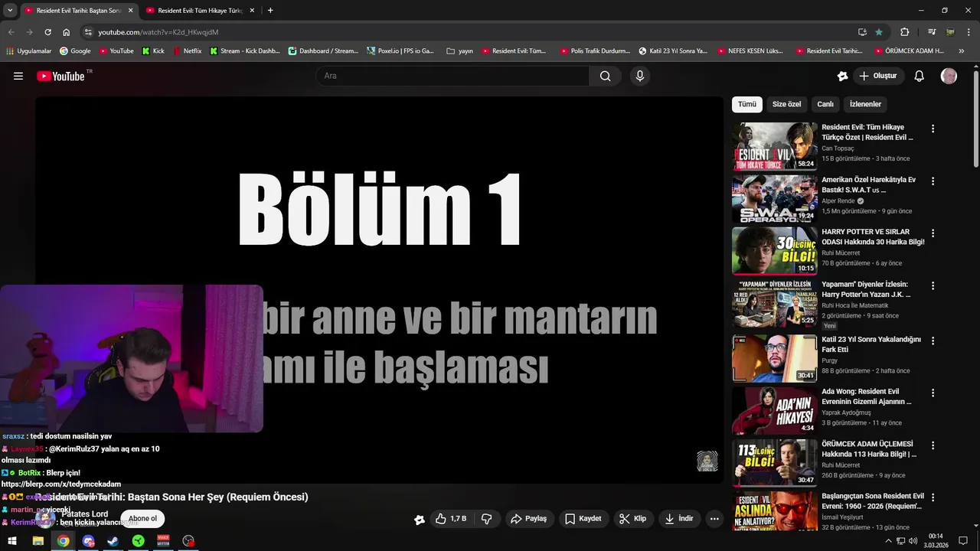Viewport: 980px width, 551px height.
Task: Open options menu for Yapamam Diyenler İzlesin video
Action: click(x=933, y=285)
